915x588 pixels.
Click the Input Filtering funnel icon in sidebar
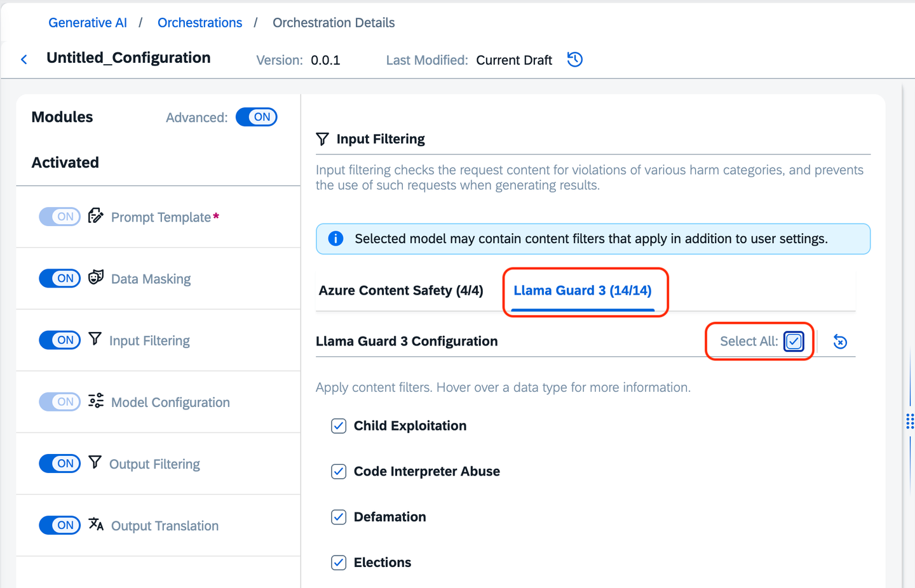pos(95,339)
